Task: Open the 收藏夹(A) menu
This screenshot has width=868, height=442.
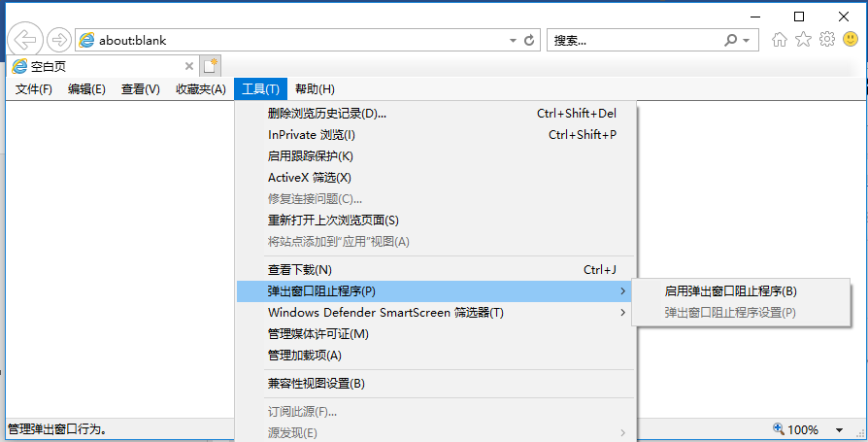Action: 201,89
